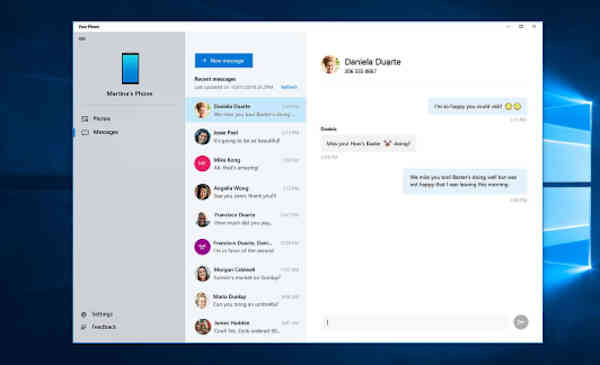Select the 'so happy you could visit' bubble
This screenshot has width=600, height=365.
[x=478, y=106]
